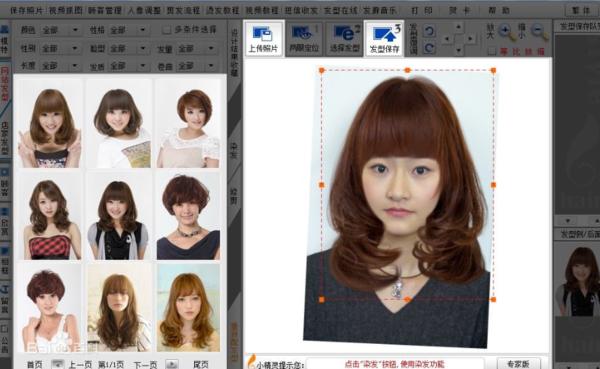The image size is (600, 369).
Task: Go to 下一页 next page
Action: (145, 364)
